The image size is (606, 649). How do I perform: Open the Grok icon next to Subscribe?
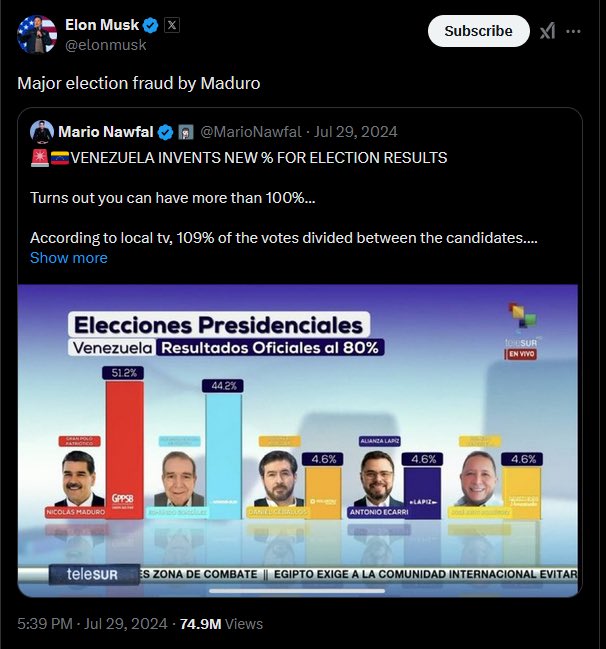547,31
